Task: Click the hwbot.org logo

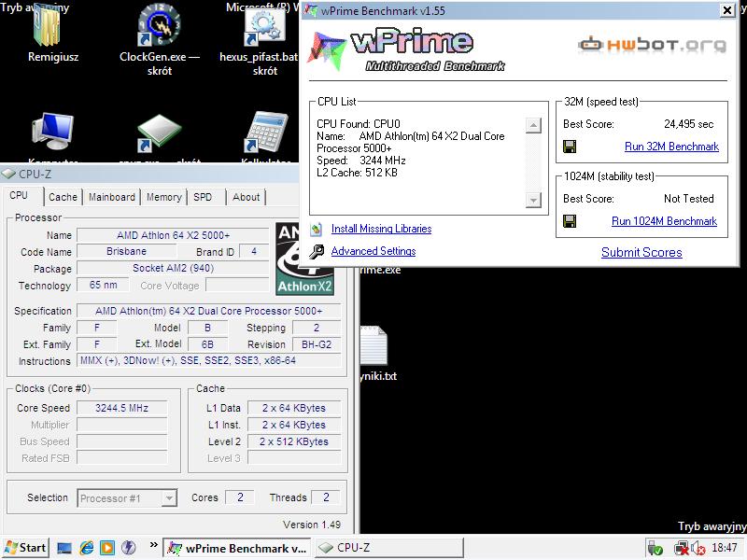Action: click(x=653, y=45)
